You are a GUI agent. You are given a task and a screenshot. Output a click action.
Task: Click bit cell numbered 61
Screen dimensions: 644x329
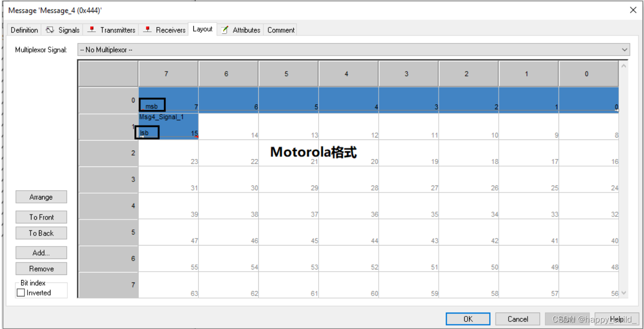point(288,285)
